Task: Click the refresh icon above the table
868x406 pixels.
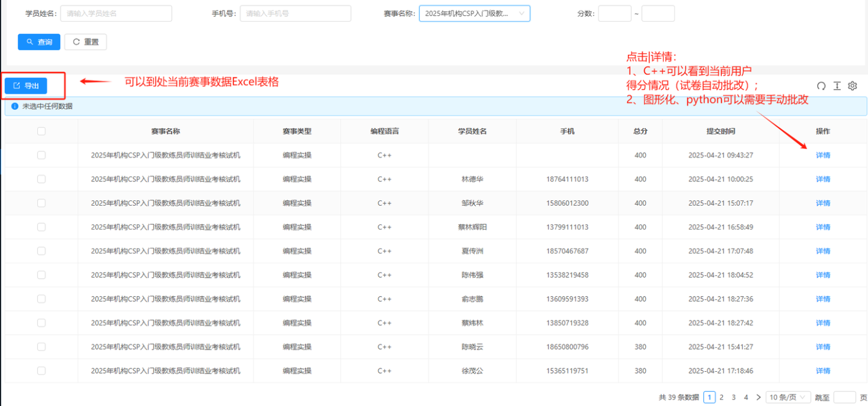Action: (x=821, y=86)
